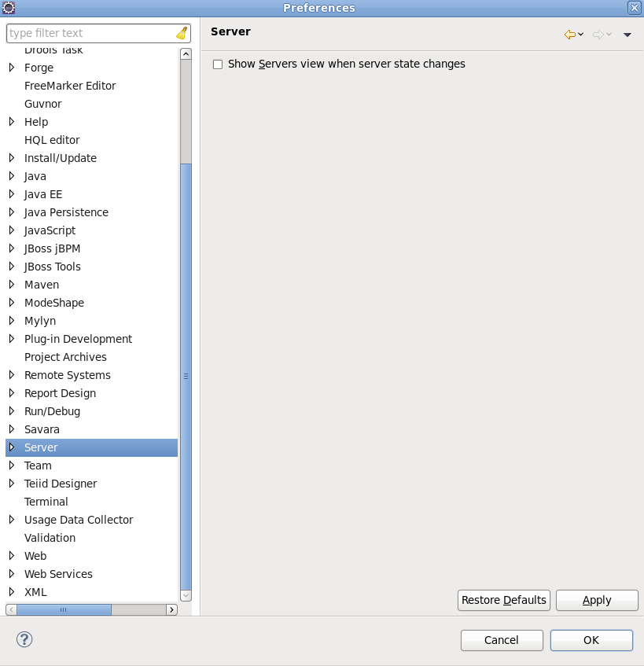The width and height of the screenshot is (644, 666).
Task: Expand the Mylyn tree node
Action: 12,321
